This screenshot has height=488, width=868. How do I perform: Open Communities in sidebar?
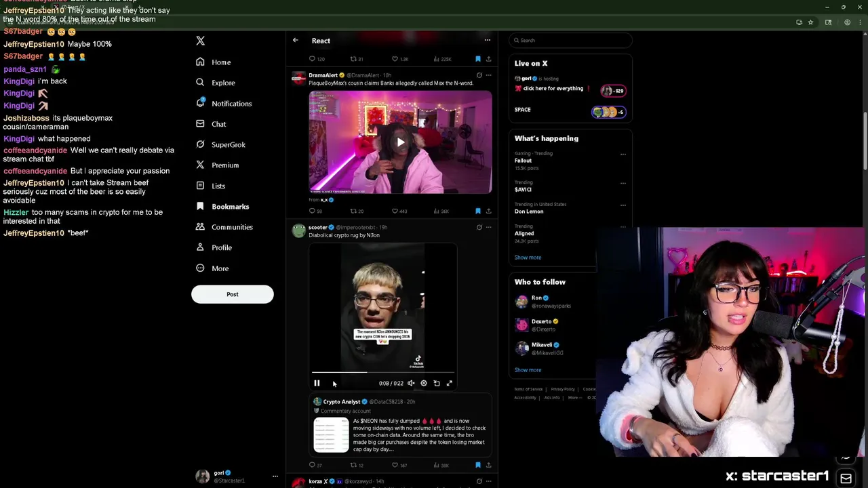tap(224, 227)
